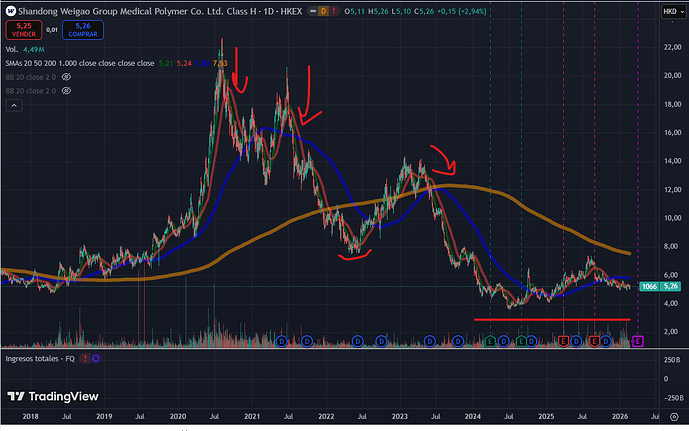
Task: Click the 12,00 price scale label
Action: click(x=672, y=190)
